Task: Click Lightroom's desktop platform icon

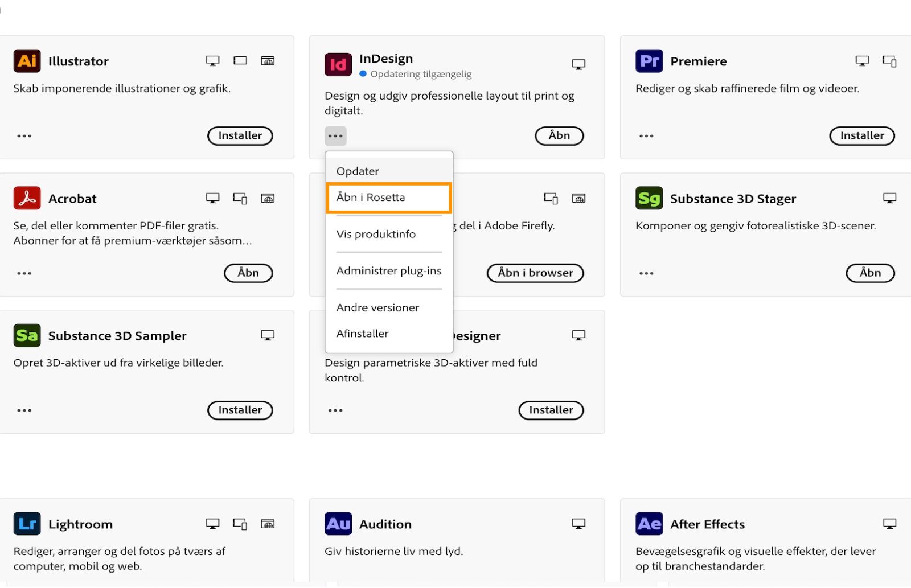Action: (212, 524)
